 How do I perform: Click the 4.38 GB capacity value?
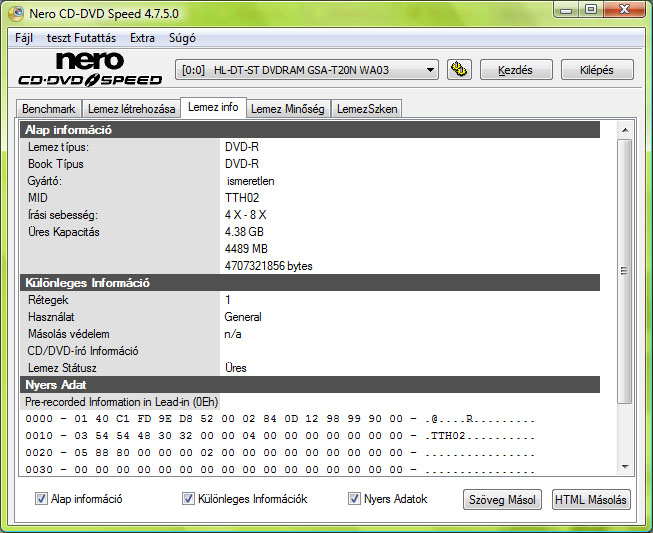tap(244, 232)
